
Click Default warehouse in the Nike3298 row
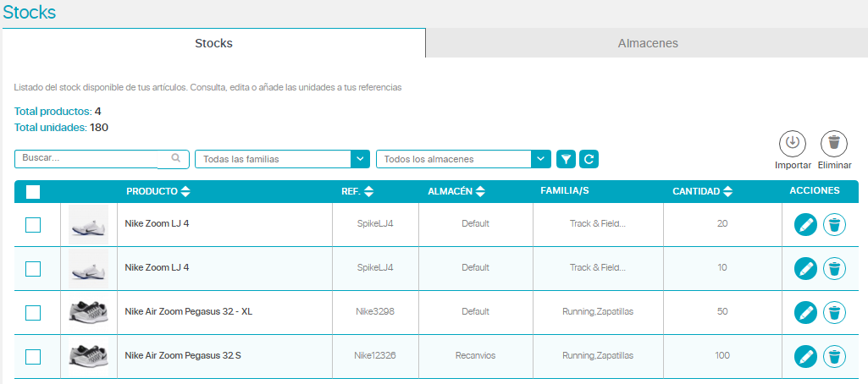click(x=476, y=311)
